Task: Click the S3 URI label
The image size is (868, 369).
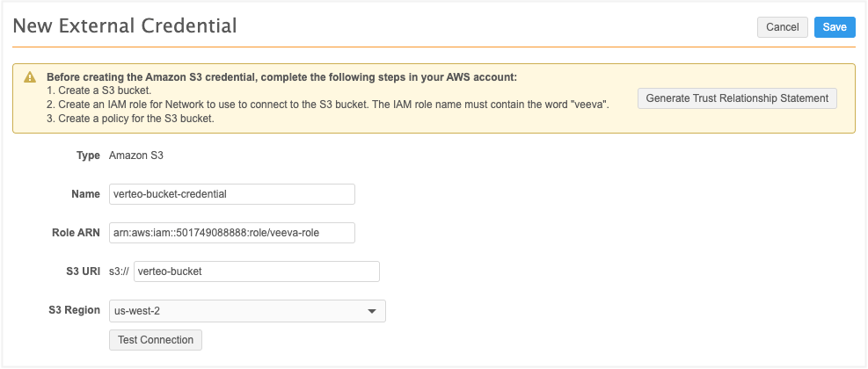Action: (81, 271)
